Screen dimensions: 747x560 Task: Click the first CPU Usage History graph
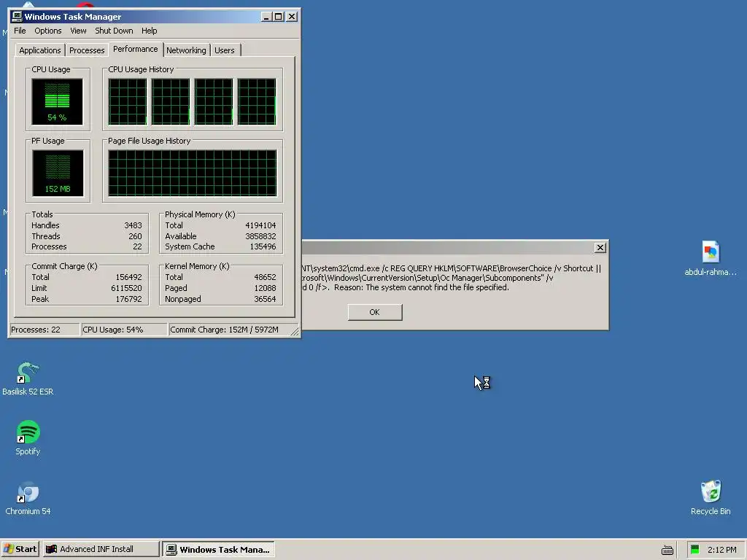coord(128,102)
